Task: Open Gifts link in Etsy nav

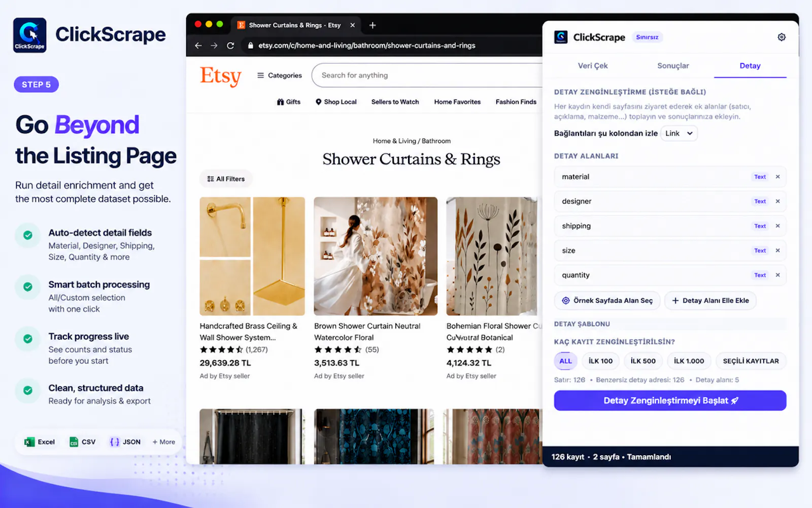Action: tap(288, 102)
